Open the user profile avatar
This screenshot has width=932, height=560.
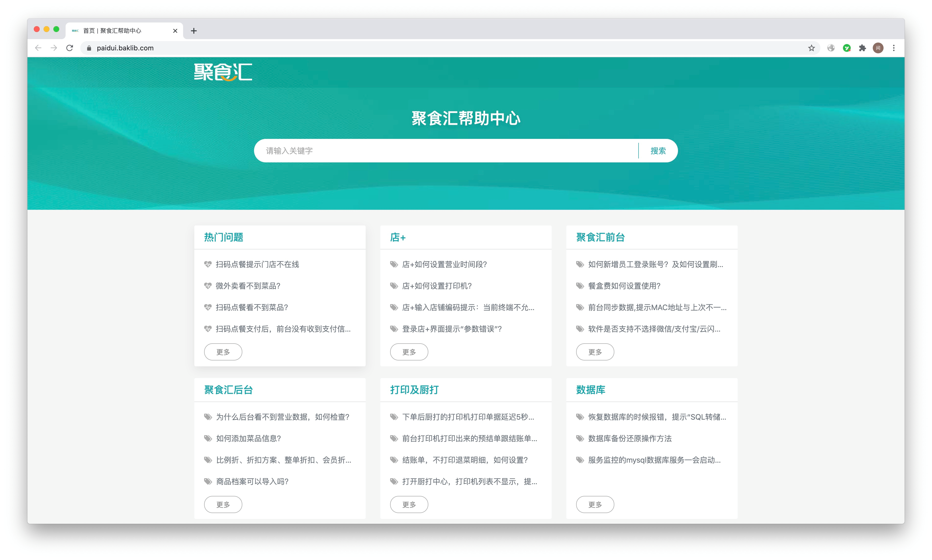pos(878,48)
